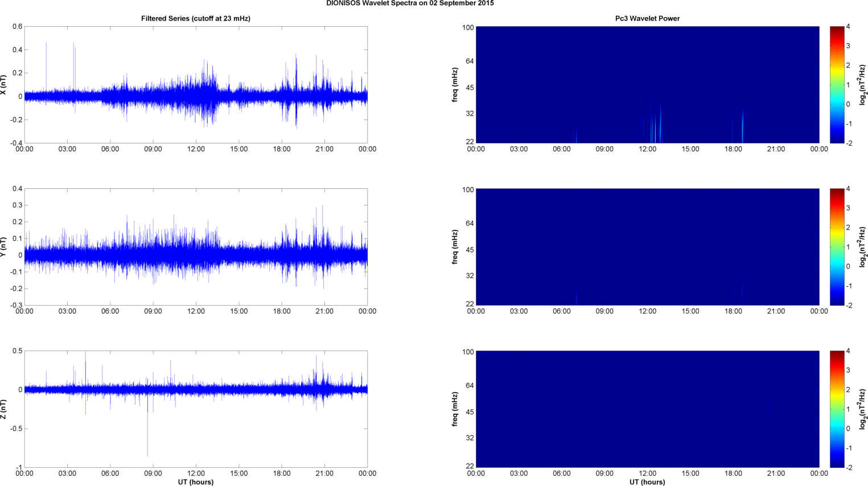Click the 4 tick on the top colorbar
The width and height of the screenshot is (868, 486).
(848, 27)
